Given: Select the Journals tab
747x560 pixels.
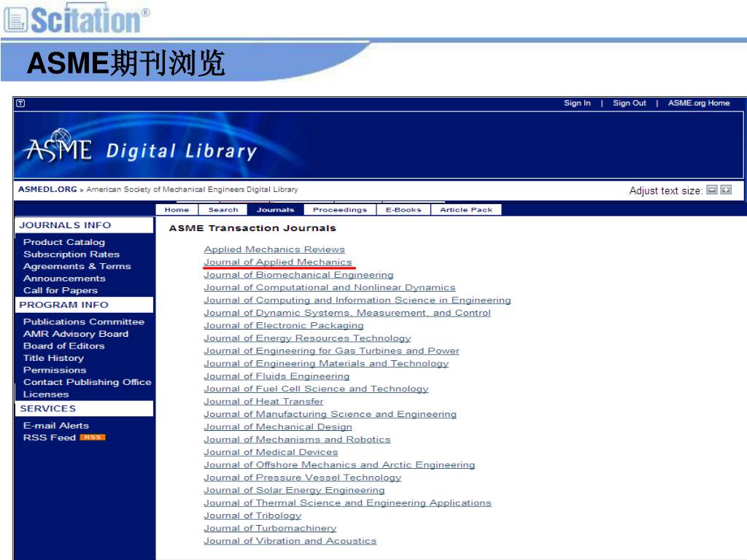Looking at the screenshot, I should pyautogui.click(x=275, y=209).
